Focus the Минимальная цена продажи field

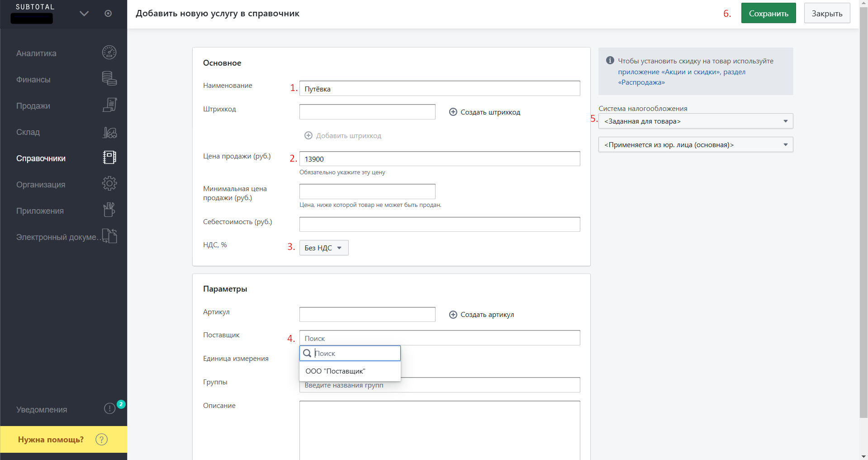(x=367, y=191)
